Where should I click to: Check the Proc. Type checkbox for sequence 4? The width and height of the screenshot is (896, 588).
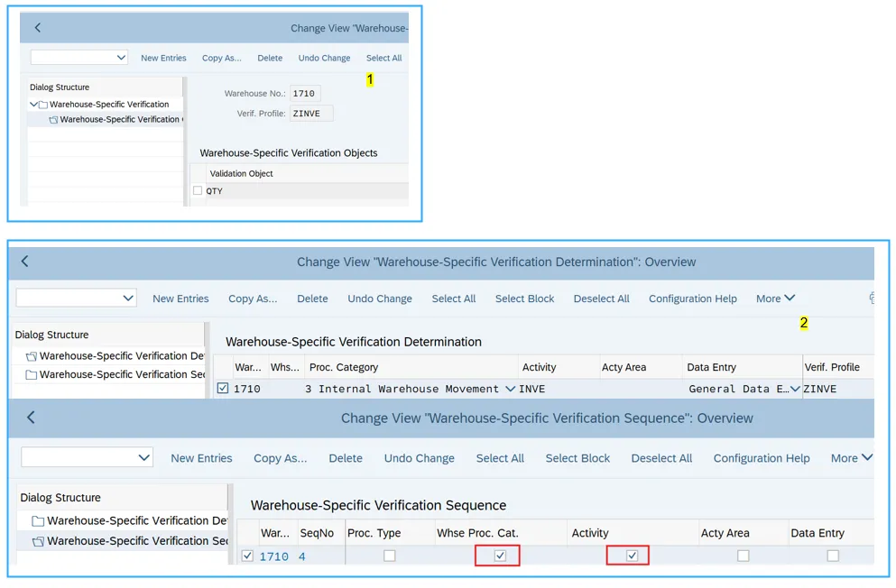coord(389,556)
